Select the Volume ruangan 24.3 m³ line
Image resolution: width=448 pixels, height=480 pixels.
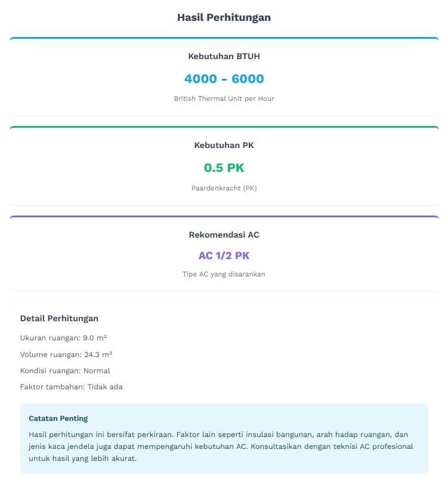[x=66, y=354]
